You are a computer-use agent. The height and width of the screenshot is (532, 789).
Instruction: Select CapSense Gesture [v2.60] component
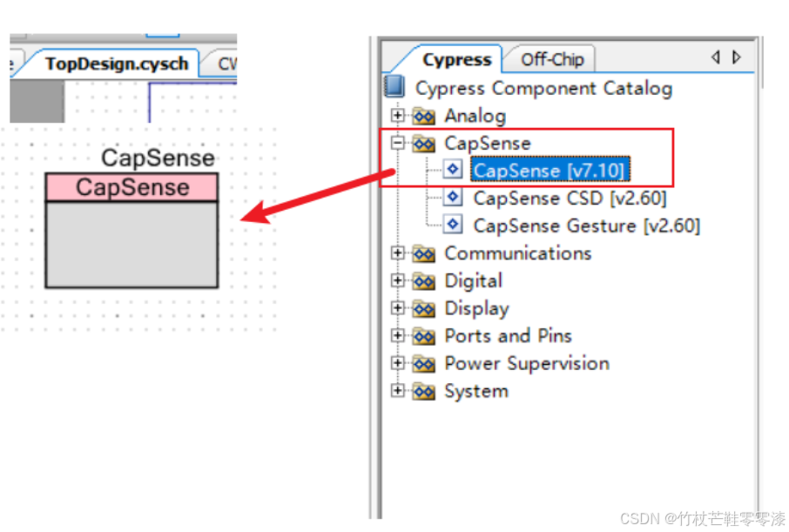[586, 226]
